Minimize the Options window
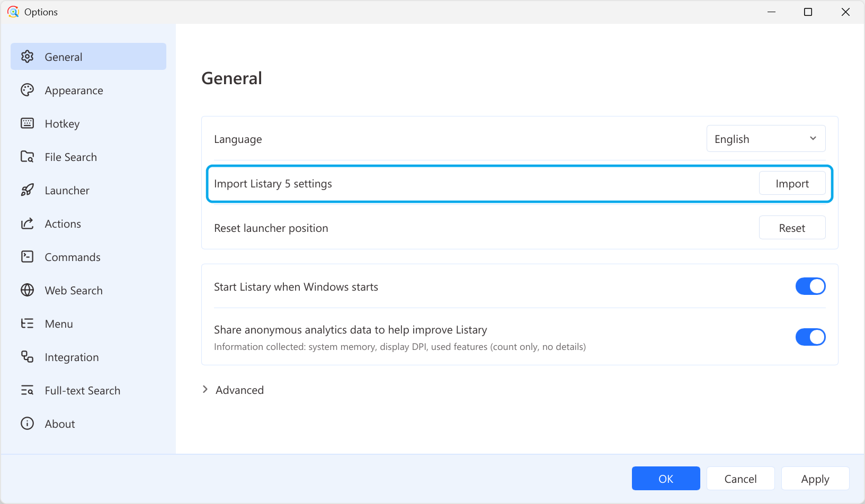 (x=771, y=12)
